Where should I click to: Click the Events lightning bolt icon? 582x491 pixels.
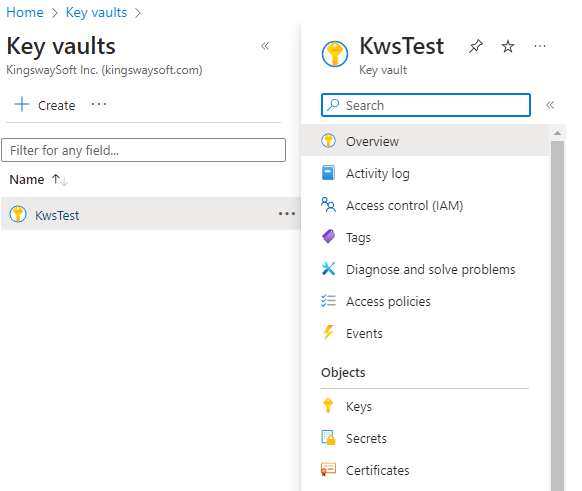click(x=328, y=333)
